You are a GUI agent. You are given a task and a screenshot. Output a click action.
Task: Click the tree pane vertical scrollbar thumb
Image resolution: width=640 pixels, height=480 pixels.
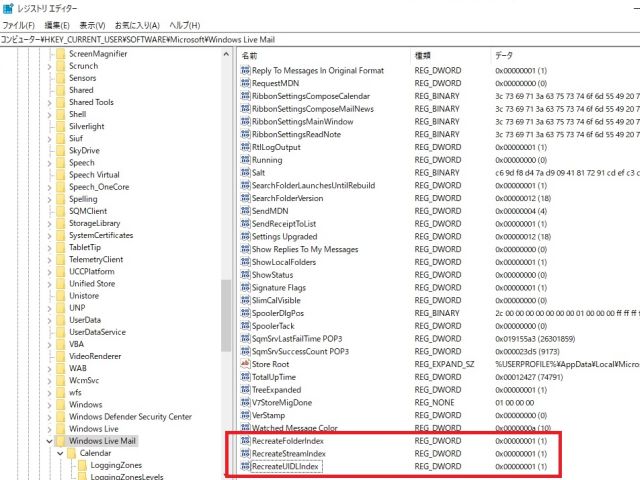pos(226,315)
